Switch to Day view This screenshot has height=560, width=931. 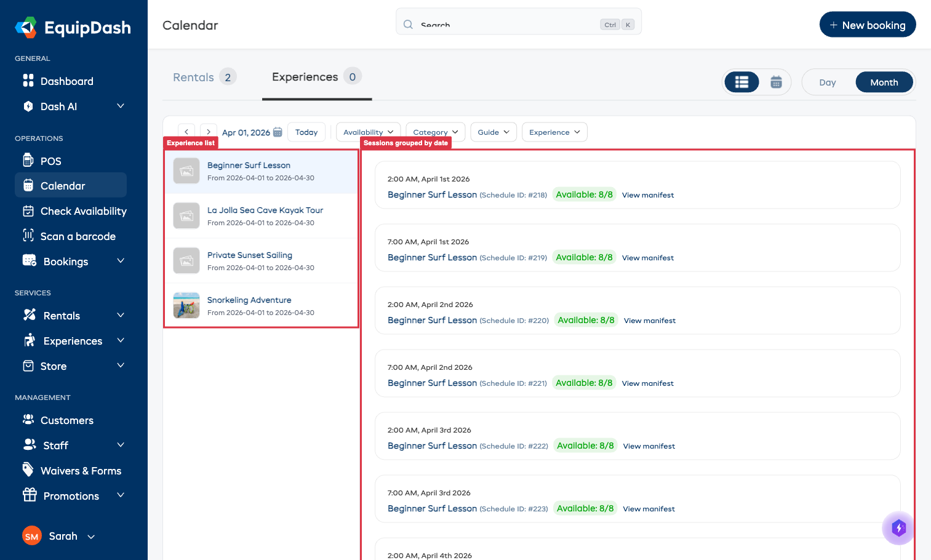click(x=827, y=82)
